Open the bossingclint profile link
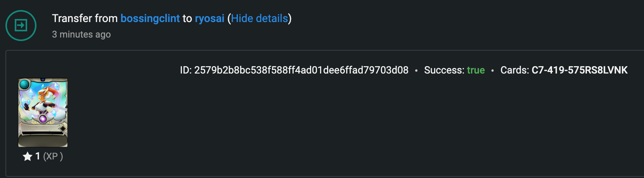 [x=150, y=18]
